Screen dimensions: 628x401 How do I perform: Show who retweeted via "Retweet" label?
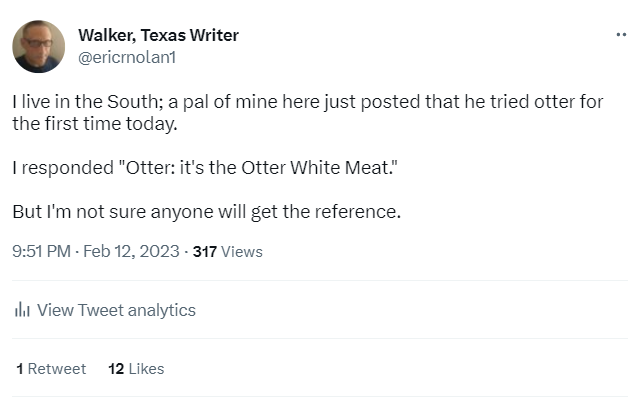pos(57,369)
